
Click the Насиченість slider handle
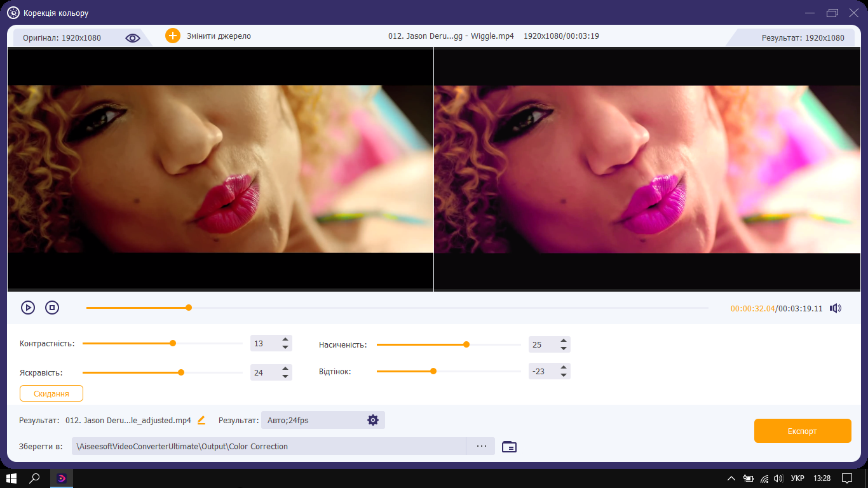(x=466, y=344)
